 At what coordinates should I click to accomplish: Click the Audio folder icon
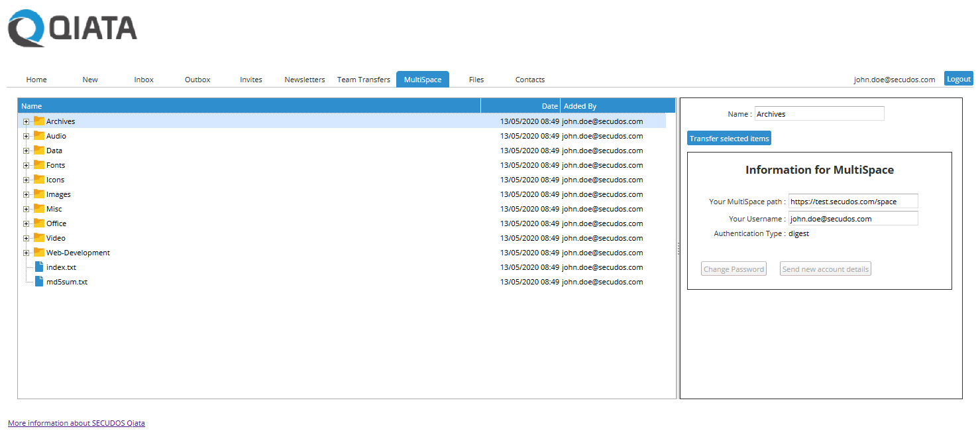39,136
